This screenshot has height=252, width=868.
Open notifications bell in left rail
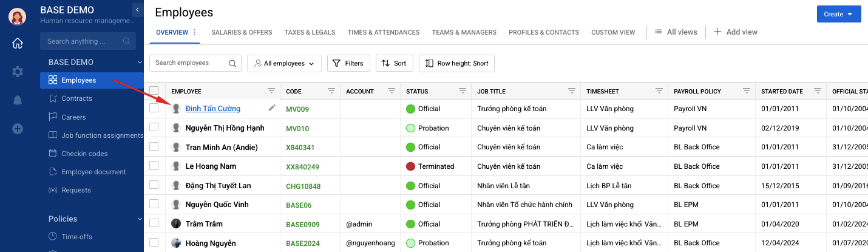(x=18, y=100)
